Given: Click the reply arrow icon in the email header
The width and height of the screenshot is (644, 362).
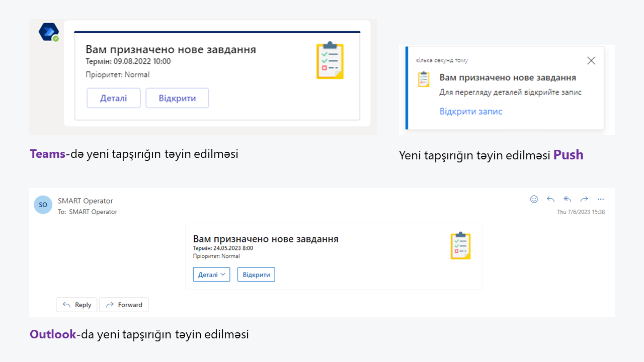Looking at the screenshot, I should tap(551, 199).
